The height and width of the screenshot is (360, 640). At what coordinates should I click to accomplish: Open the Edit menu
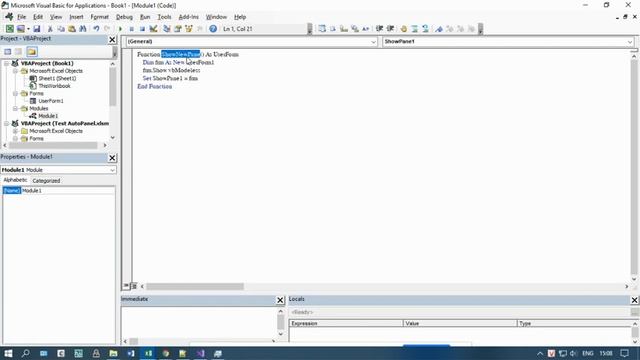click(38, 17)
